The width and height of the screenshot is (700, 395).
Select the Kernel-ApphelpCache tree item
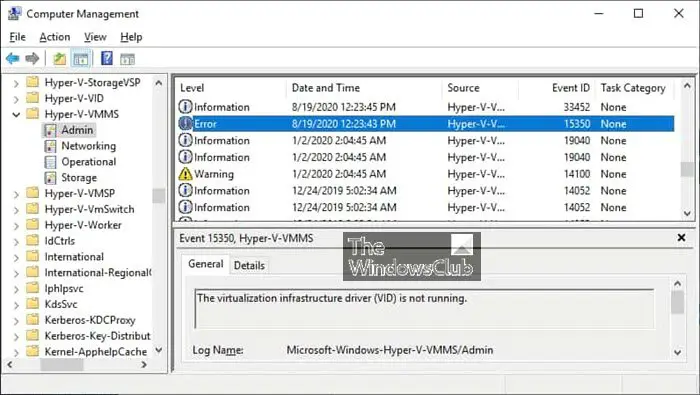(x=96, y=352)
